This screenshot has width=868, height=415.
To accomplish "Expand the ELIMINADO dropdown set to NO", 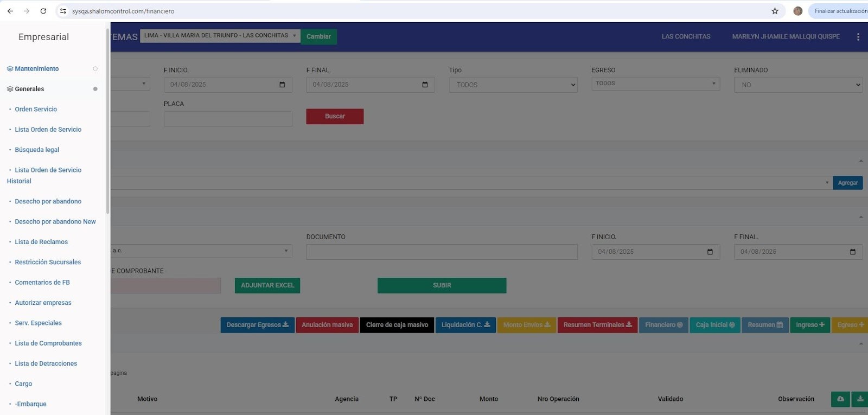I will coord(797,85).
